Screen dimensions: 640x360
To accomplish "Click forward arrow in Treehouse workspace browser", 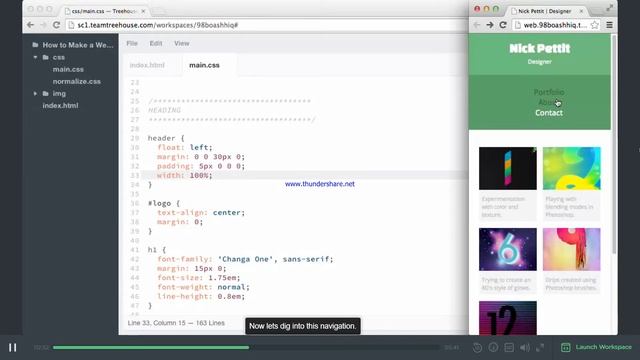I will (43, 25).
